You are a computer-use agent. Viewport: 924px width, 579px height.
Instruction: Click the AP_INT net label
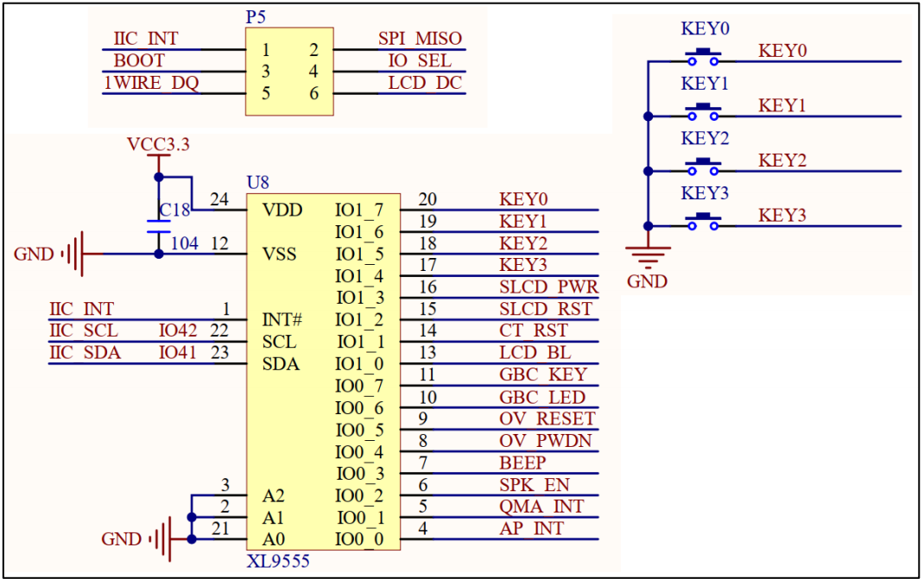532,528
